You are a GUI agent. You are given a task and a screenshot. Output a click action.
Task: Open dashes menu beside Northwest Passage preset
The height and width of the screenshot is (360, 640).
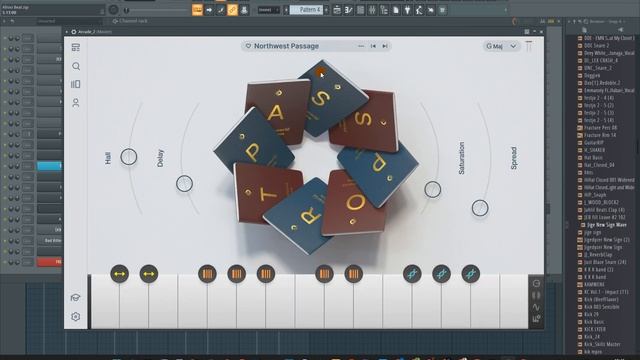pyautogui.click(x=361, y=46)
